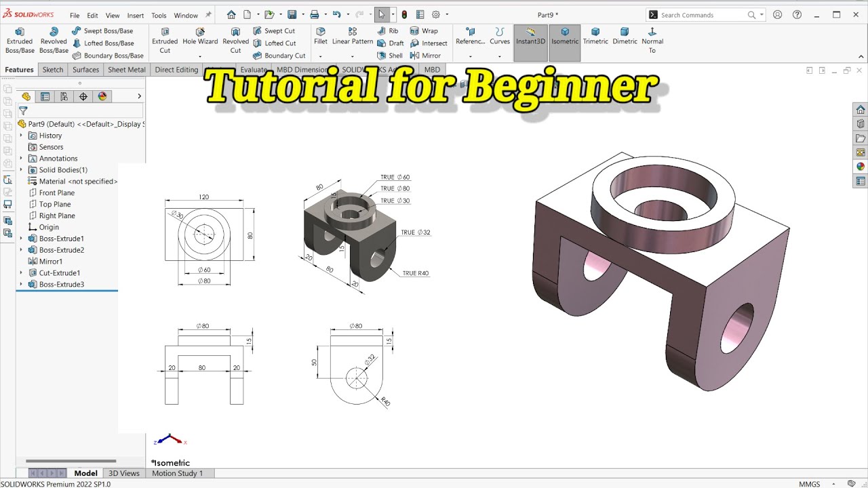Switch to the Sheet Metal tab
868x488 pixels.
127,70
